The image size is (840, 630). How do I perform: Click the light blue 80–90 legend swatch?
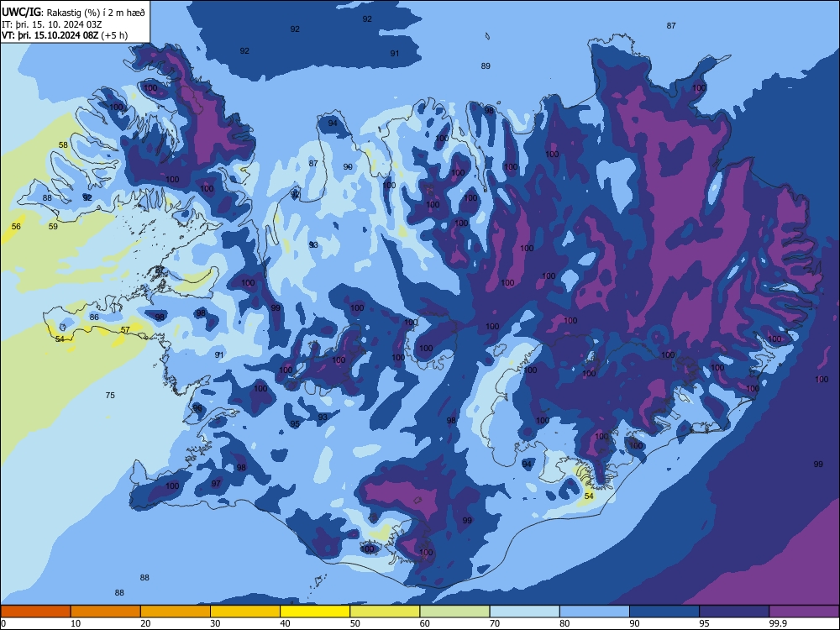(x=595, y=612)
